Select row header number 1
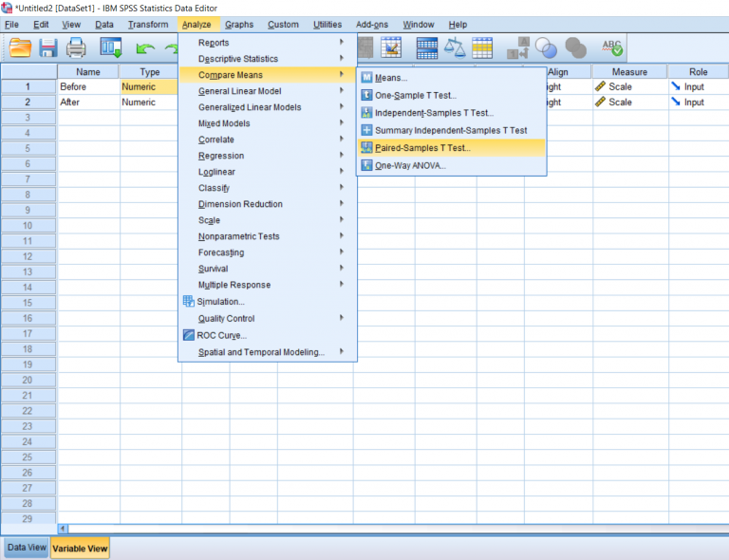 [x=28, y=86]
